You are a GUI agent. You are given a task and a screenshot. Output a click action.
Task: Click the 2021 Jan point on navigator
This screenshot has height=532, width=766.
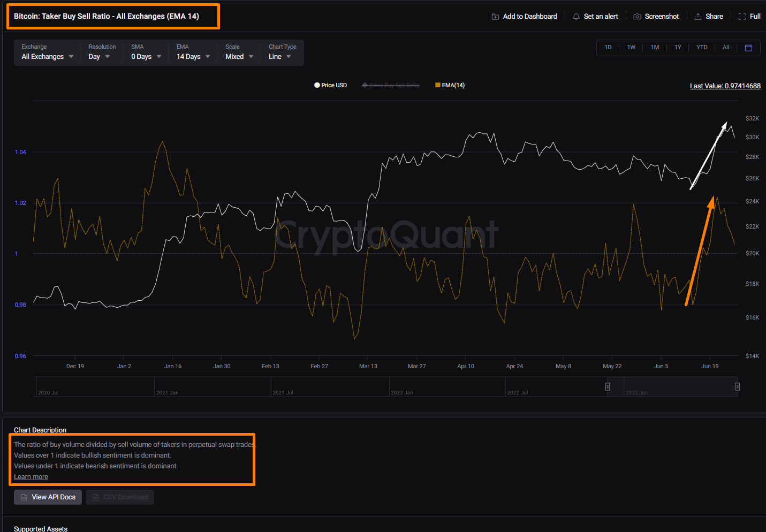pos(167,392)
